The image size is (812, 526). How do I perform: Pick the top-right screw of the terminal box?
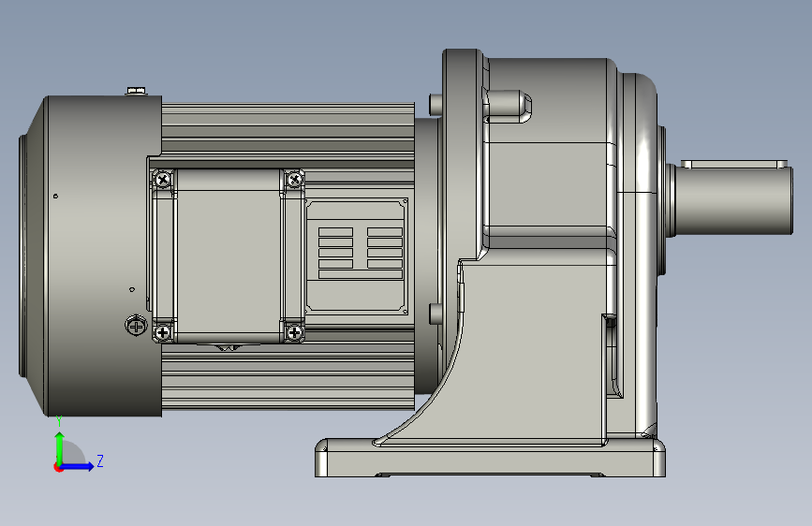point(294,180)
